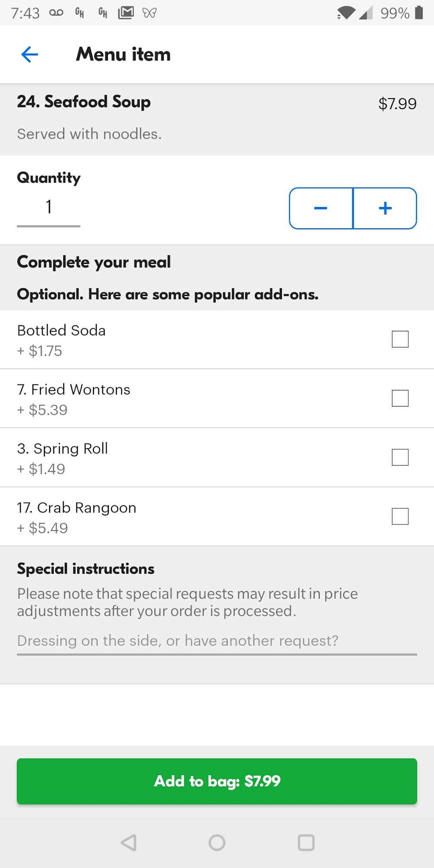Tick the Crab Rangoon checkbox

400,516
